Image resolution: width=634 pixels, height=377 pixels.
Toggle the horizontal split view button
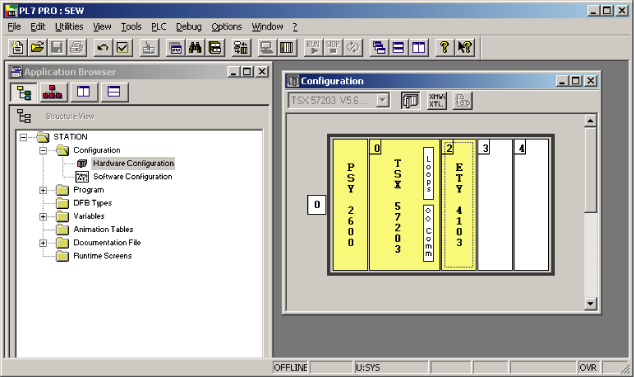point(114,92)
